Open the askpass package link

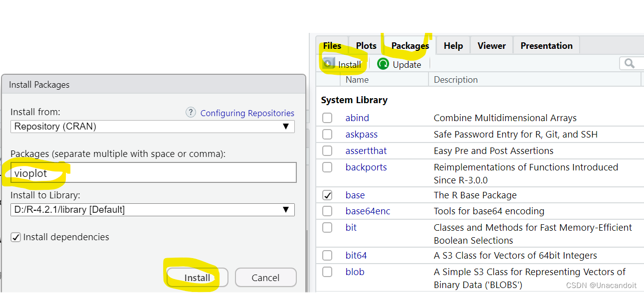[x=361, y=134]
